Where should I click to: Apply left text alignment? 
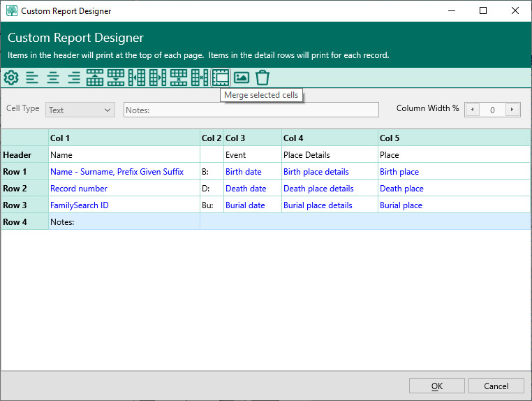[32, 78]
